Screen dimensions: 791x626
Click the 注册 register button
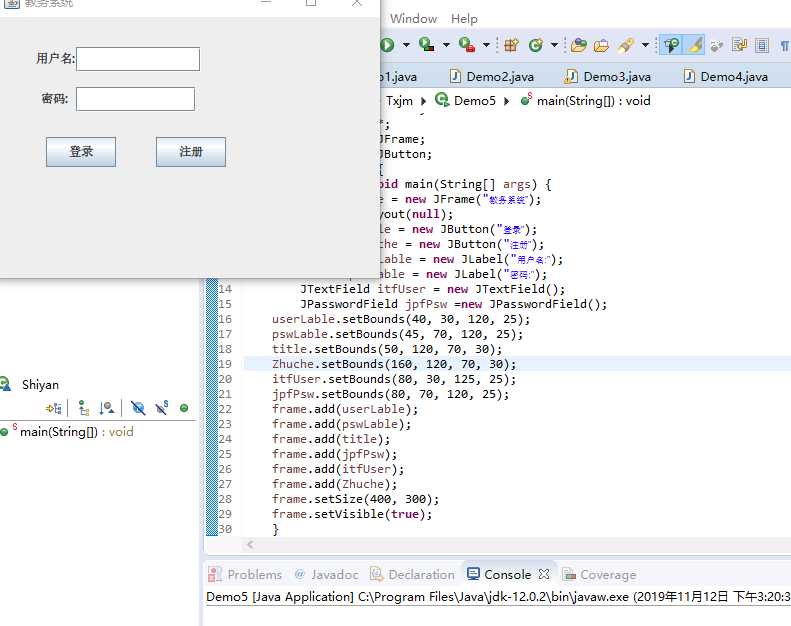(x=191, y=152)
